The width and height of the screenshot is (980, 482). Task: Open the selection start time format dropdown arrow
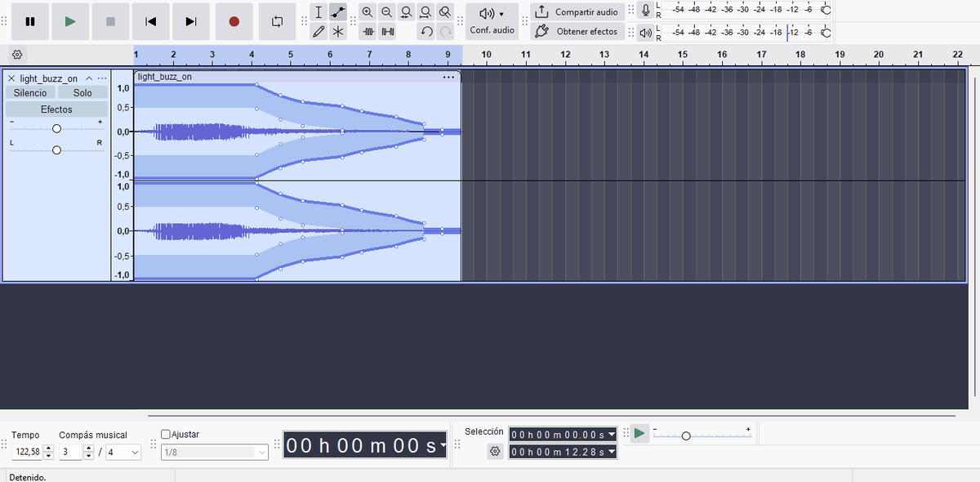tap(612, 435)
